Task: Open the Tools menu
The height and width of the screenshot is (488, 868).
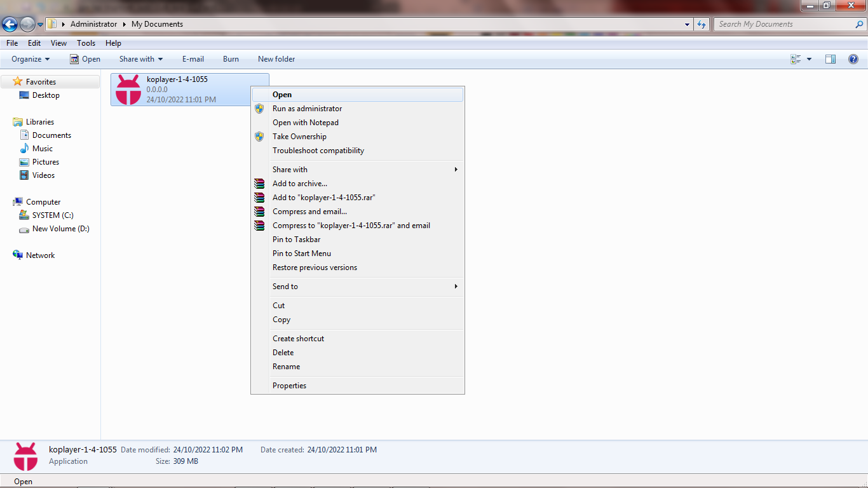Action: [86, 43]
